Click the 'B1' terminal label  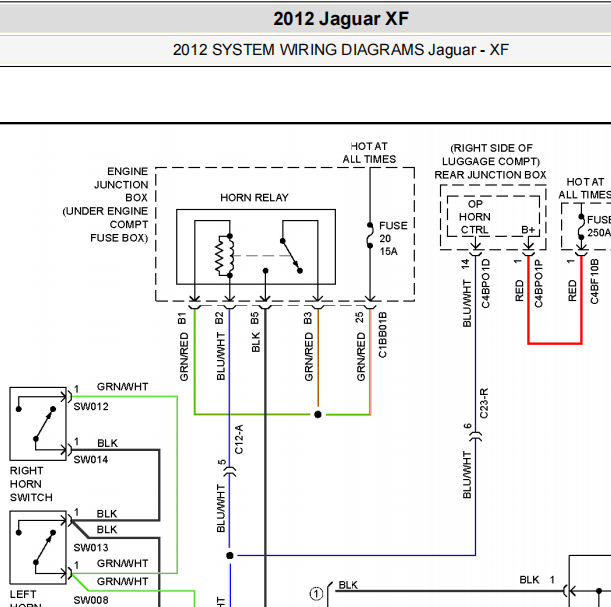(x=182, y=318)
